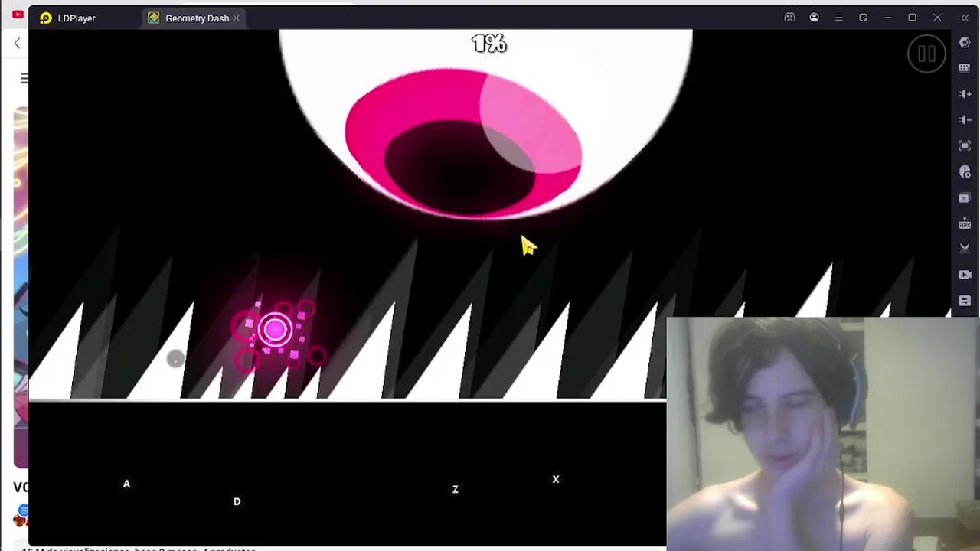
Task: Tap the D key mapping marker
Action: click(237, 501)
